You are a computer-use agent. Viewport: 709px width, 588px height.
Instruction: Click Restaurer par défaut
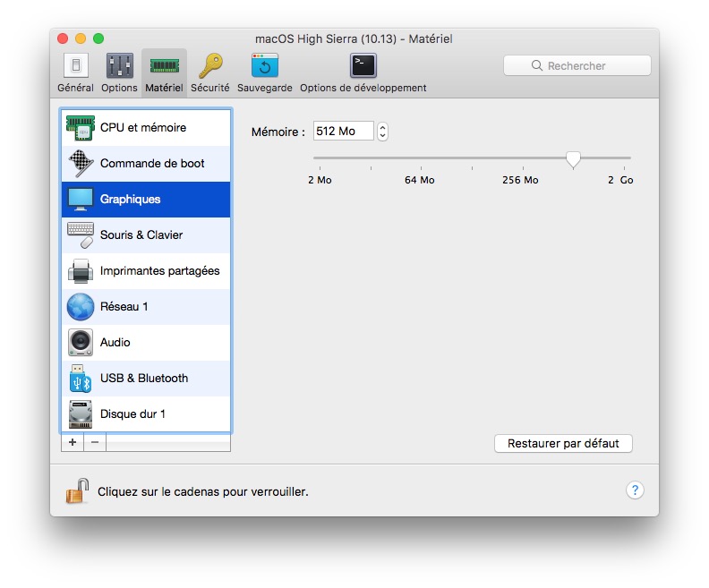pos(563,443)
